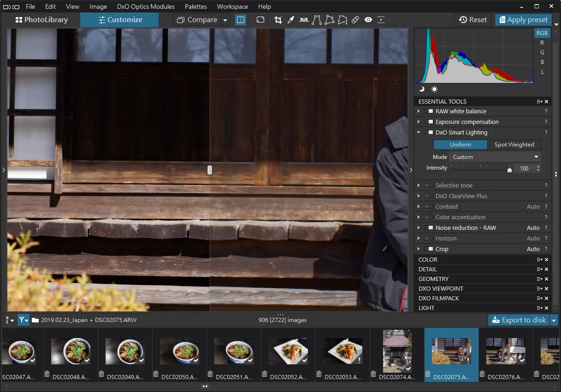Switch to full-screen image view icon
Screen dimensions: 561x392
260,20
